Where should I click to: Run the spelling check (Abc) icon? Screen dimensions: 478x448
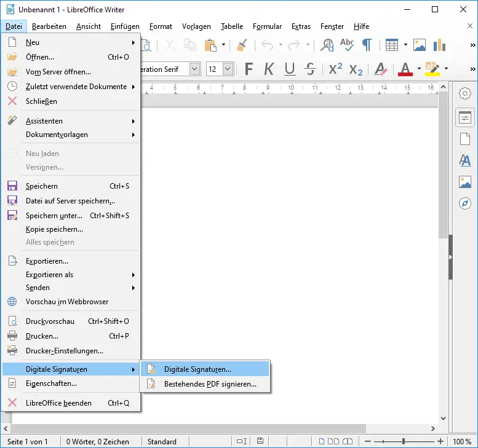coord(347,45)
